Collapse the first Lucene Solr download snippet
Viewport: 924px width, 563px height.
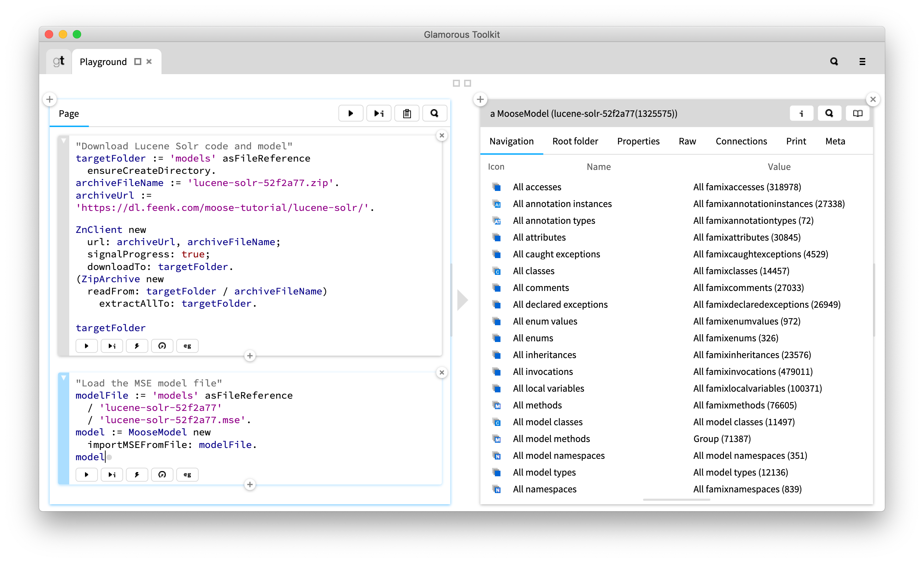[64, 141]
